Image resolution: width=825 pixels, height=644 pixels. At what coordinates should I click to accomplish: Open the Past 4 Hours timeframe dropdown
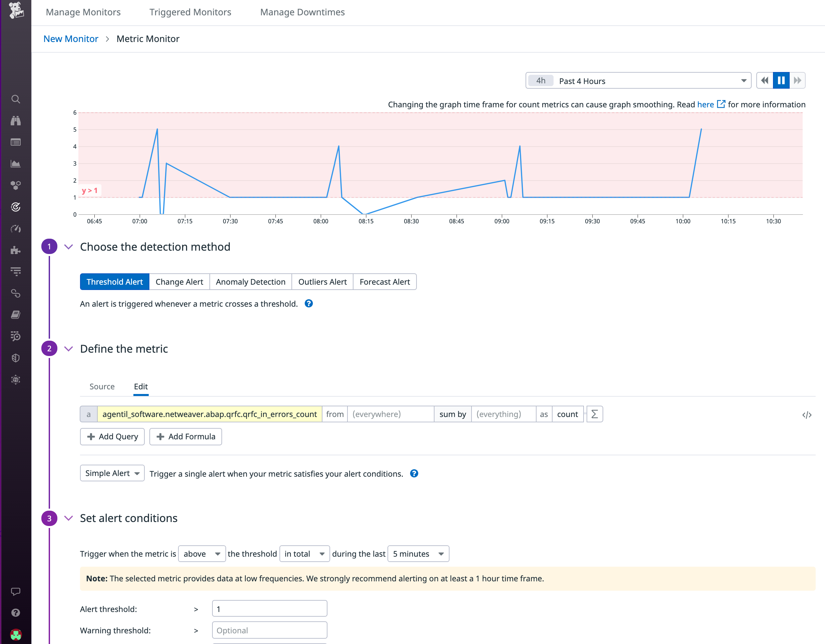[x=638, y=80]
